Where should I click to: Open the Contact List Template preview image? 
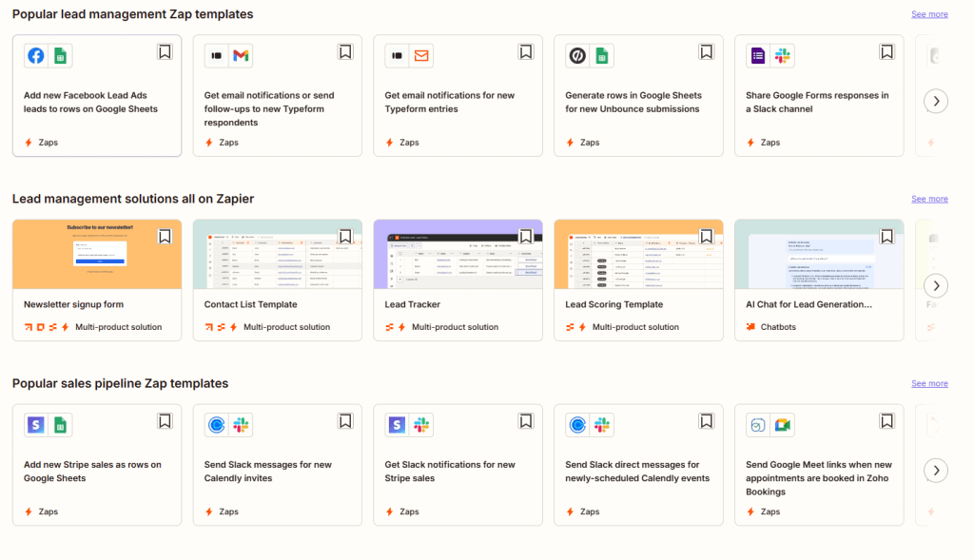[278, 254]
